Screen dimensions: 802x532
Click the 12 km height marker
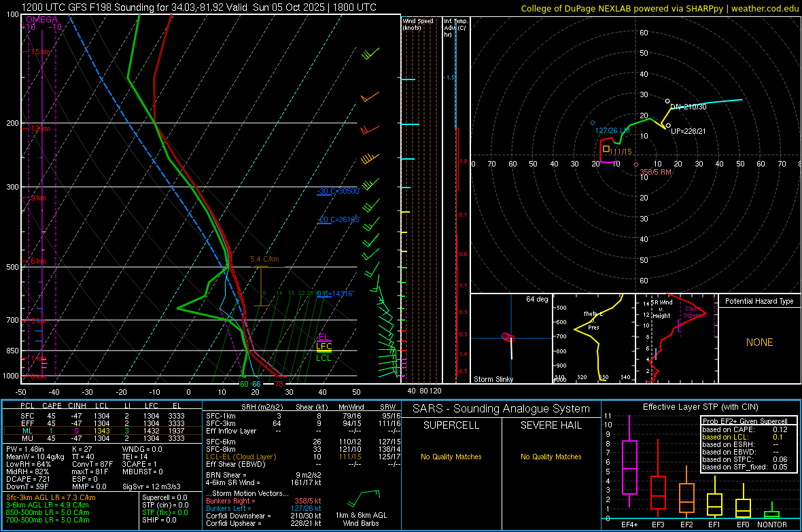click(x=40, y=128)
